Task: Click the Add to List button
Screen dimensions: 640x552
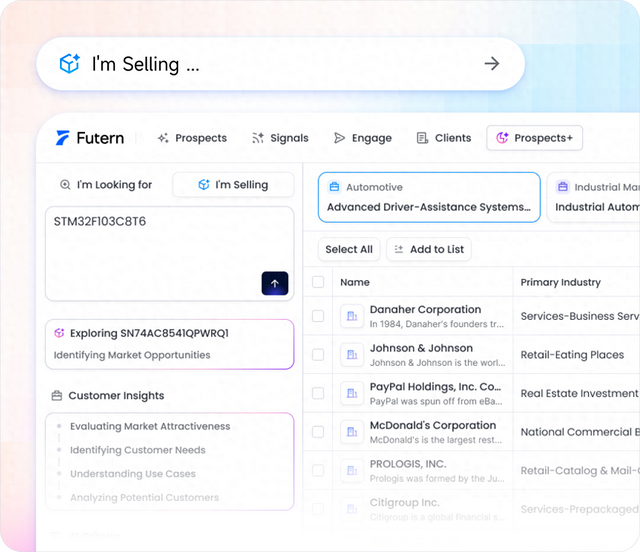Action: click(x=429, y=249)
